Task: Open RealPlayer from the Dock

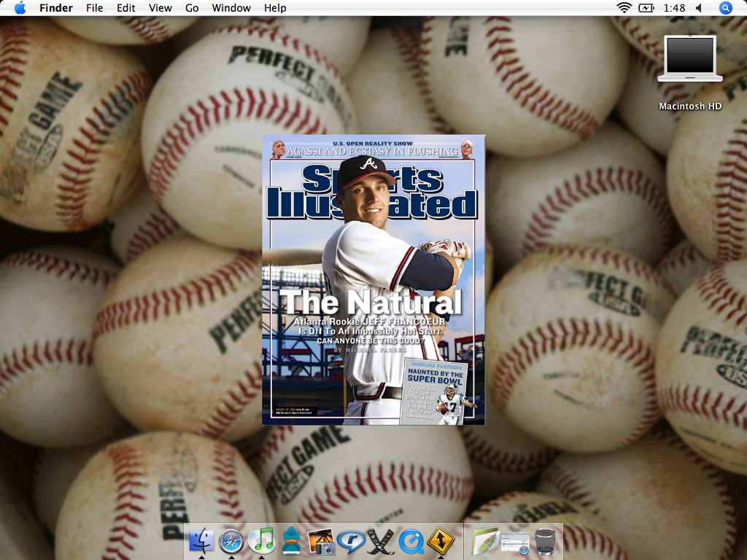Action: point(351,542)
